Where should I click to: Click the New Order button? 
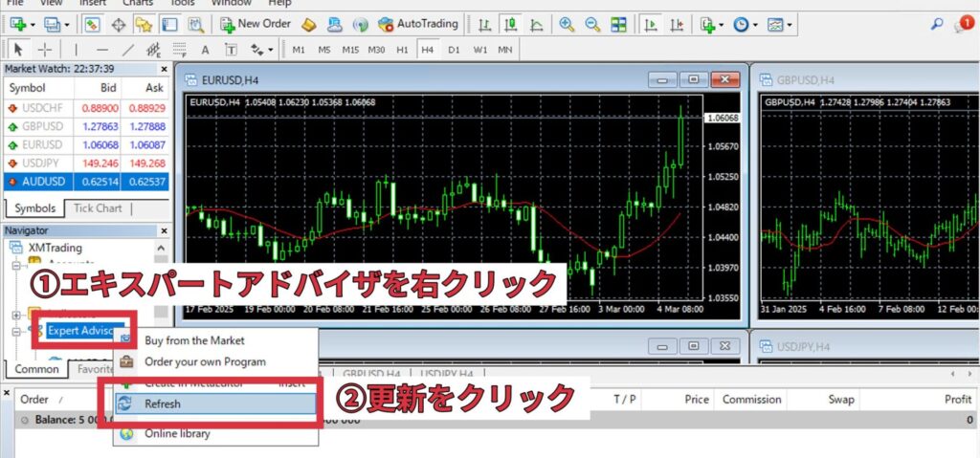point(255,24)
